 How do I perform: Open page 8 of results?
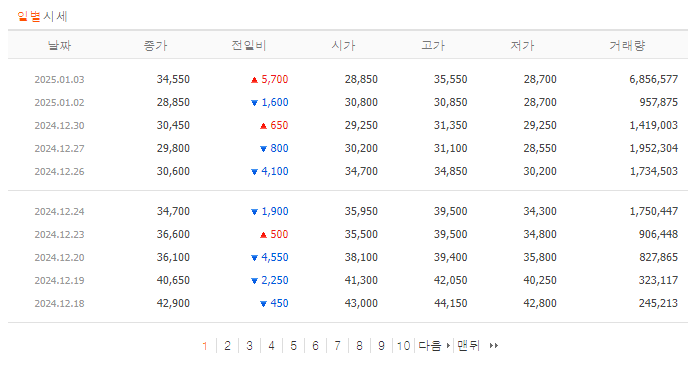tap(359, 346)
